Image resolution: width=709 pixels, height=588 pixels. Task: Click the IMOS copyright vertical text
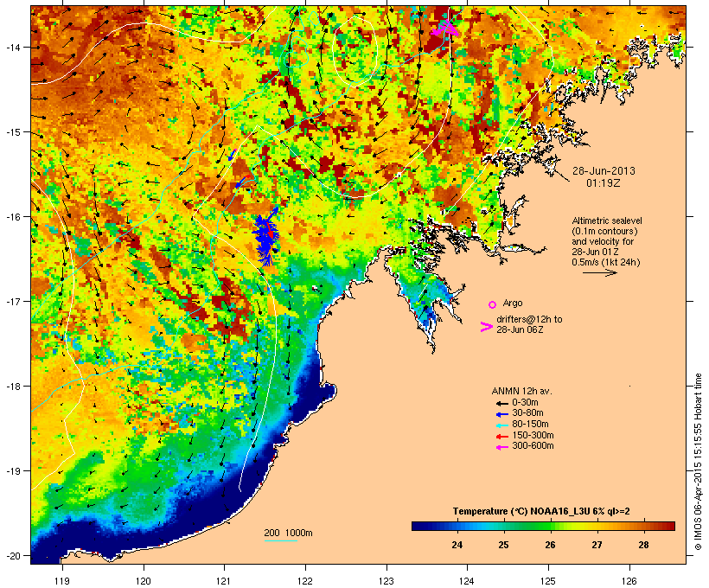coord(698,462)
